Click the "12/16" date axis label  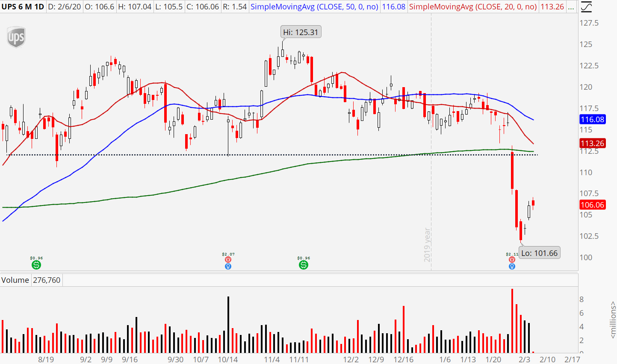point(404,359)
